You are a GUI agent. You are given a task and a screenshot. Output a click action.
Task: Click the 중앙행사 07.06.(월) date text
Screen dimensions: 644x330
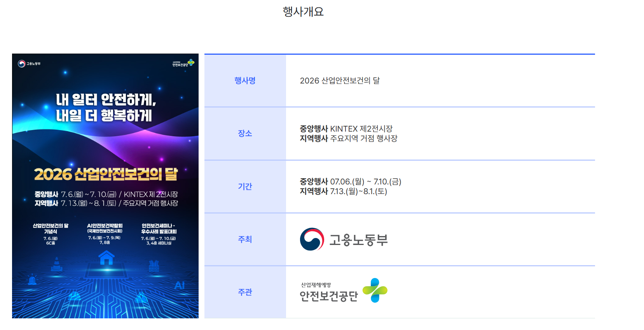pos(332,181)
